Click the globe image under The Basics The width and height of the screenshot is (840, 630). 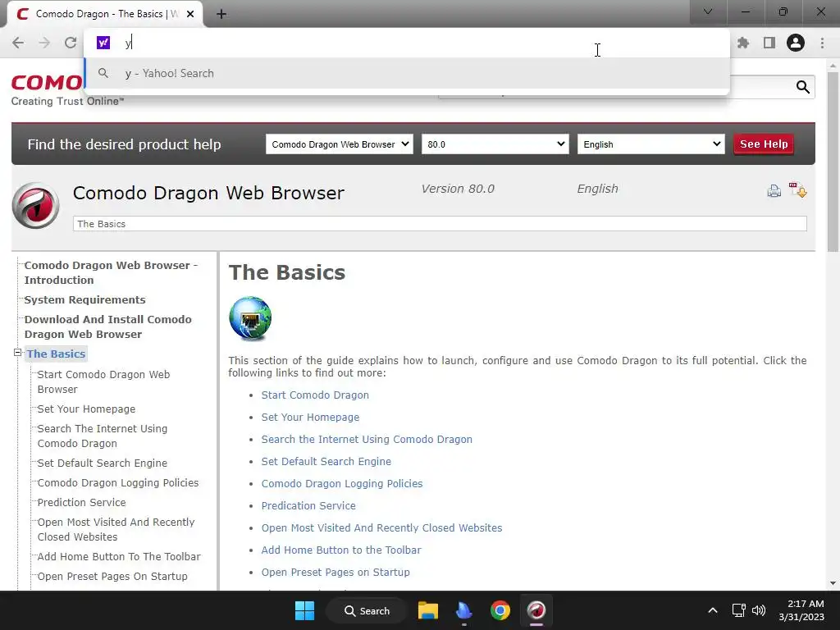pyautogui.click(x=250, y=318)
